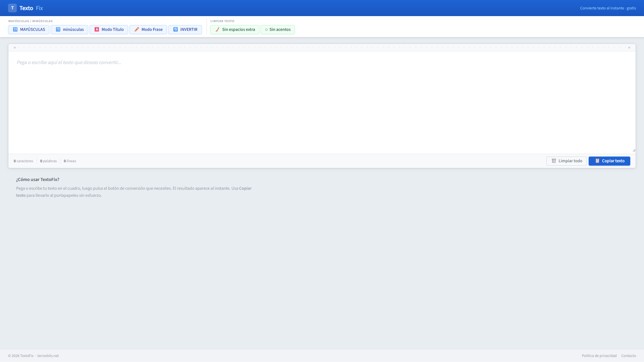Open Política de privacidad link
The height and width of the screenshot is (362, 644).
click(599, 356)
